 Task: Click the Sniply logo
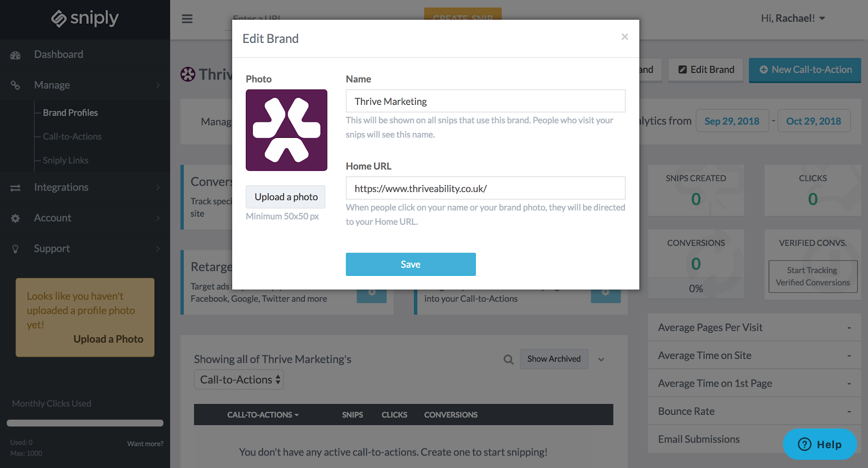point(85,18)
